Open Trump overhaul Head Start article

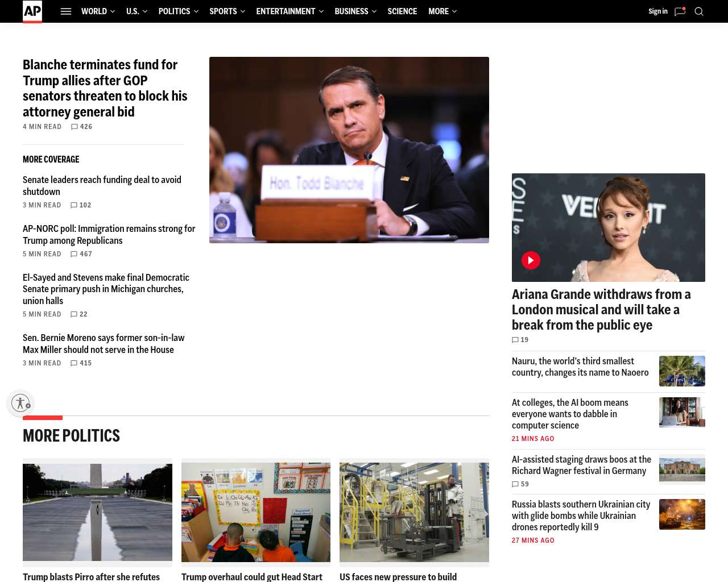click(x=252, y=577)
